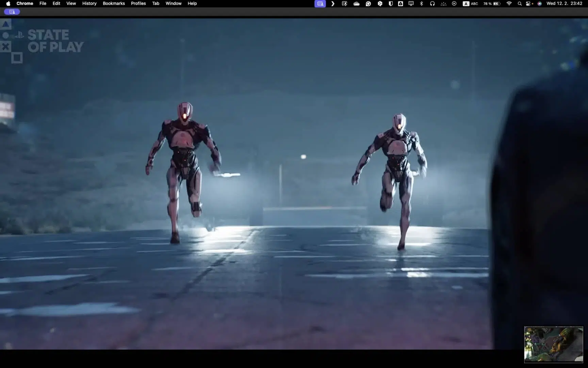Open the Grammarly menu bar icon
Image resolution: width=588 pixels, height=368 pixels.
click(x=368, y=3)
